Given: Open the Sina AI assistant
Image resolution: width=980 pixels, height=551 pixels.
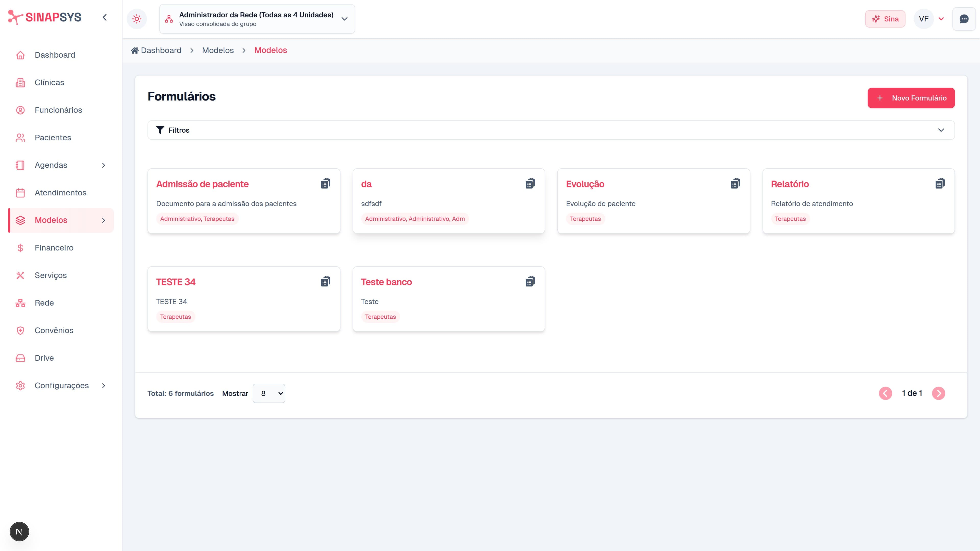Looking at the screenshot, I should [x=885, y=19].
